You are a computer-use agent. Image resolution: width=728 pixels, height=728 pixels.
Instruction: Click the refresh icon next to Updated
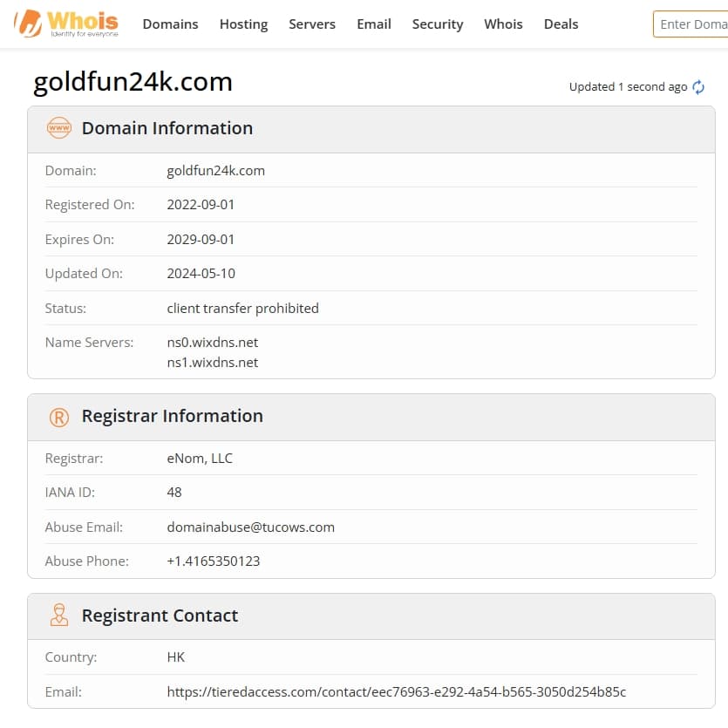coord(697,87)
